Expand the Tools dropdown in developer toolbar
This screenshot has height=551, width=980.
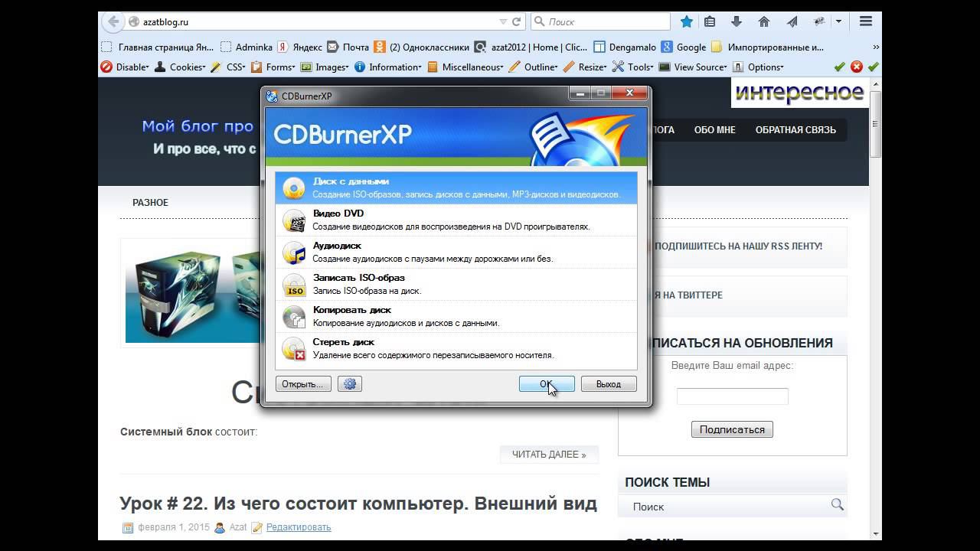tap(634, 67)
